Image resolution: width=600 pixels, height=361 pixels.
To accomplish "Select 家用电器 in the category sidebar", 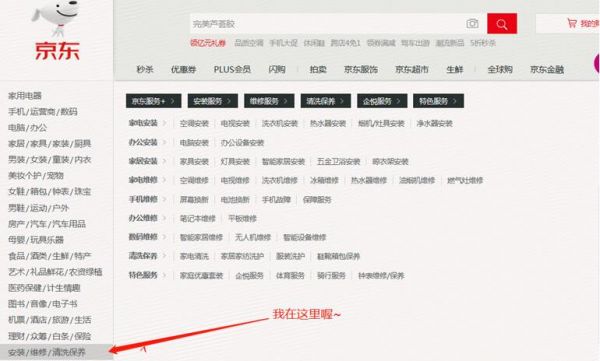I will coord(25,96).
